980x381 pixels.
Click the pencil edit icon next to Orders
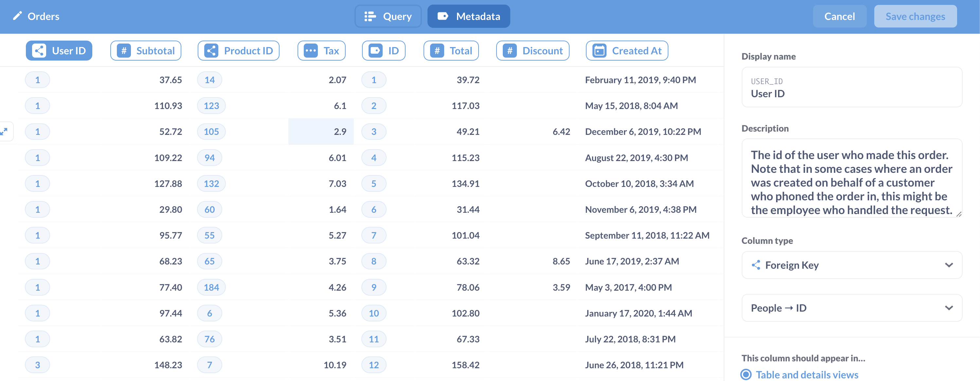(x=17, y=16)
